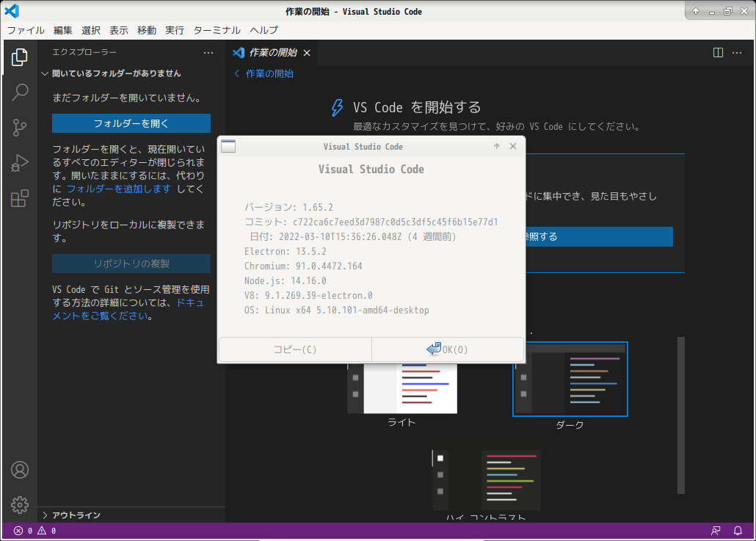
Task: Close the 作業の開始 tab
Action: coord(307,53)
